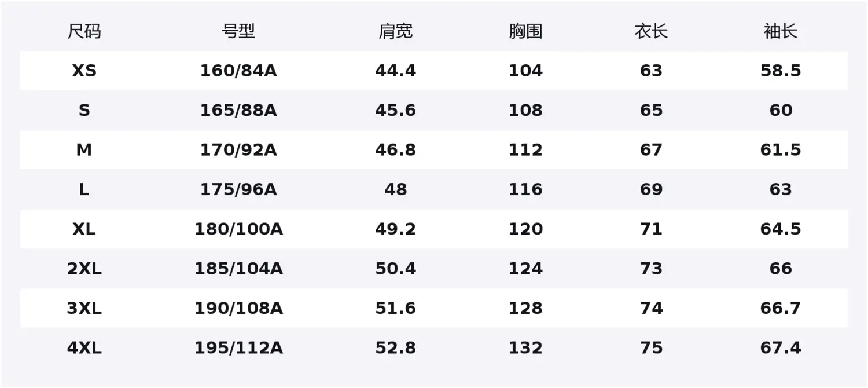Click the 胸围 column header
The width and height of the screenshot is (868, 388).
tap(525, 31)
